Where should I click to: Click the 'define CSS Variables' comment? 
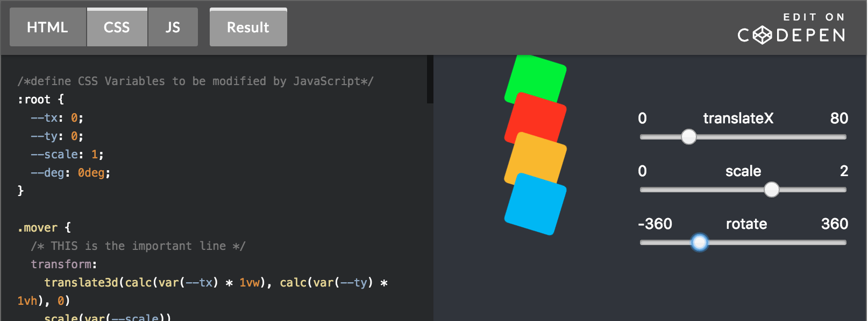(x=195, y=81)
